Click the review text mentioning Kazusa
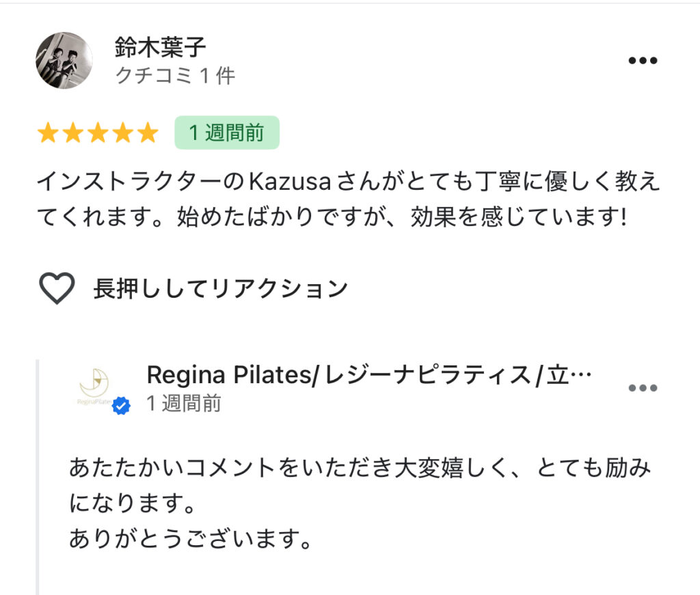This screenshot has width=700, height=595. coord(348,199)
